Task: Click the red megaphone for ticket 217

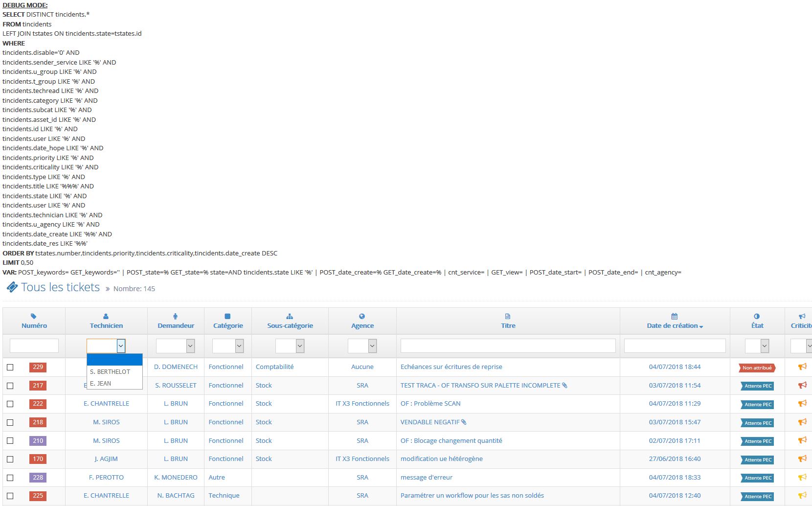Action: click(x=802, y=385)
